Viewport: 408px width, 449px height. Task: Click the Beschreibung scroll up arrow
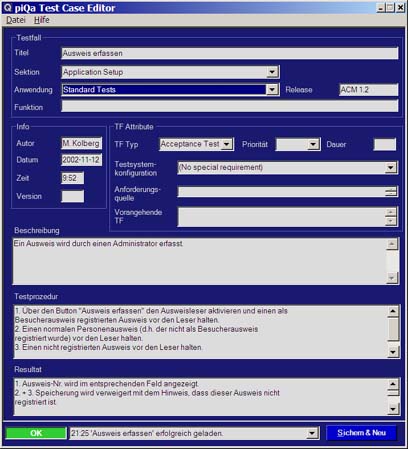[392, 244]
